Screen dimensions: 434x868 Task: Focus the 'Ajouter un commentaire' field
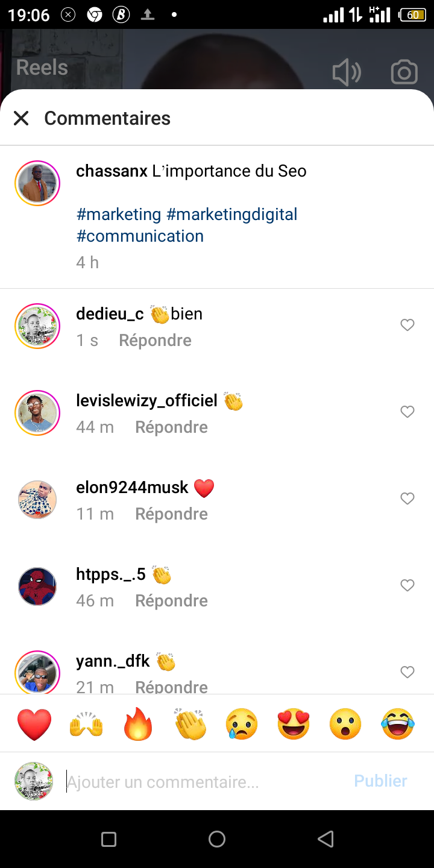[x=205, y=782]
